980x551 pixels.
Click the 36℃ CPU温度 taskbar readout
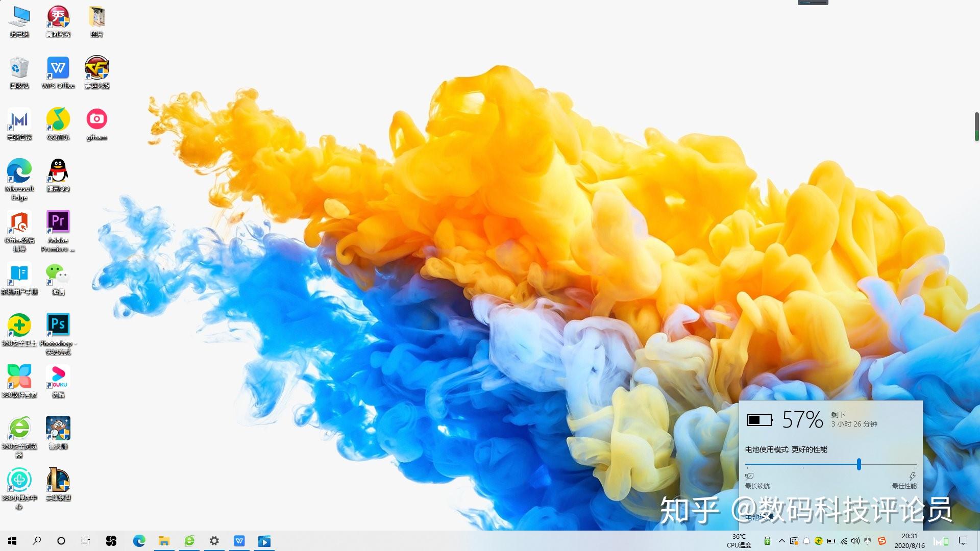[x=739, y=541]
